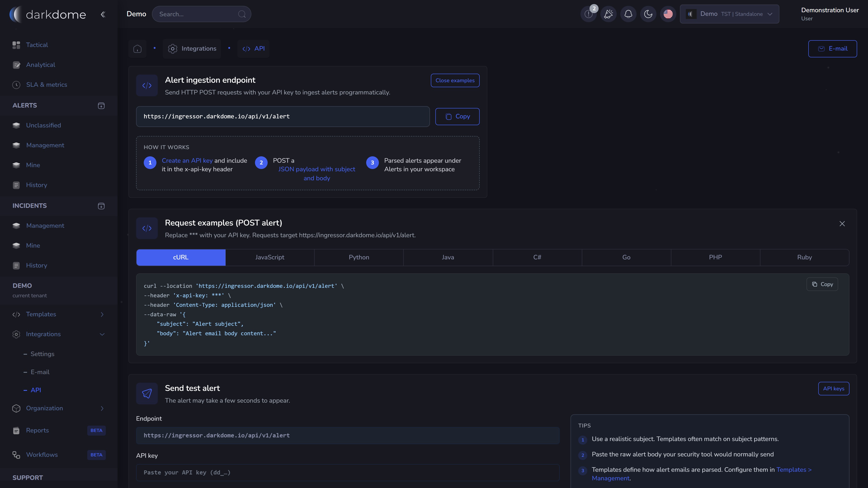Click the endpoint URL field
868x488 pixels.
tap(283, 117)
